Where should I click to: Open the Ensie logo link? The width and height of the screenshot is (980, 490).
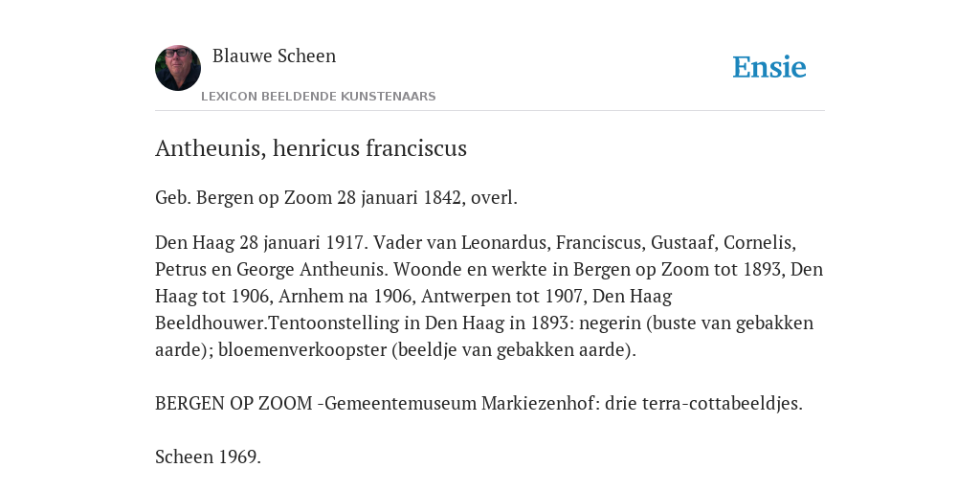769,67
